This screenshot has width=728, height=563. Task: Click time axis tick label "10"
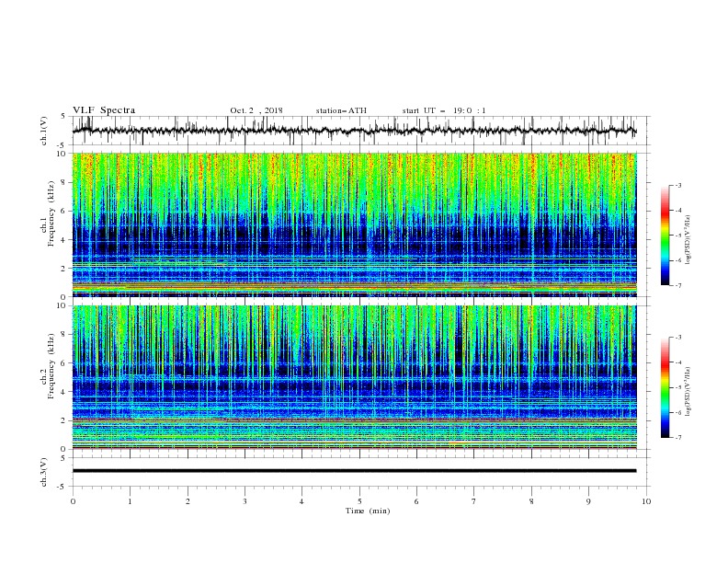[x=646, y=501]
